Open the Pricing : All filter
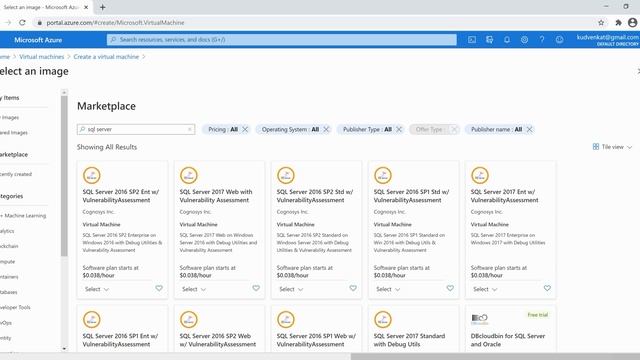The height and width of the screenshot is (360, 640). pyautogui.click(x=222, y=129)
